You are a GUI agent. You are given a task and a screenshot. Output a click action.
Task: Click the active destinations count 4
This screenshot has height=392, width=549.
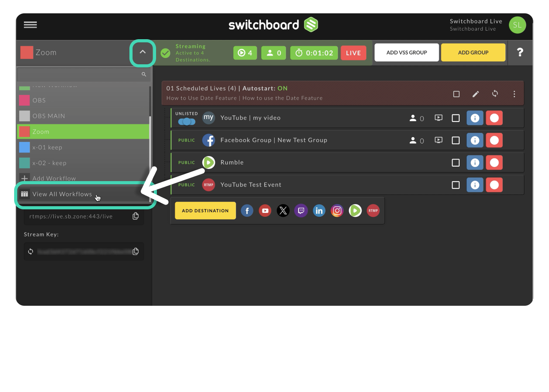tap(245, 53)
